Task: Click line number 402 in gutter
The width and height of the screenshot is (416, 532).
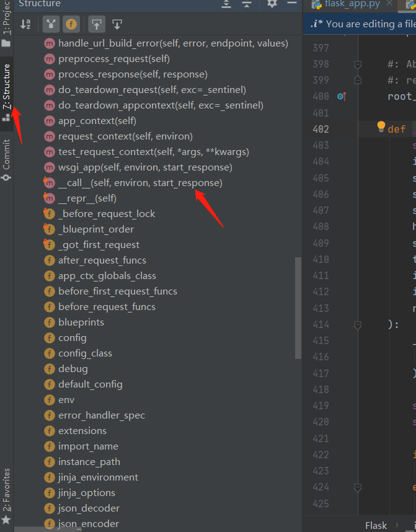Action: (x=321, y=129)
